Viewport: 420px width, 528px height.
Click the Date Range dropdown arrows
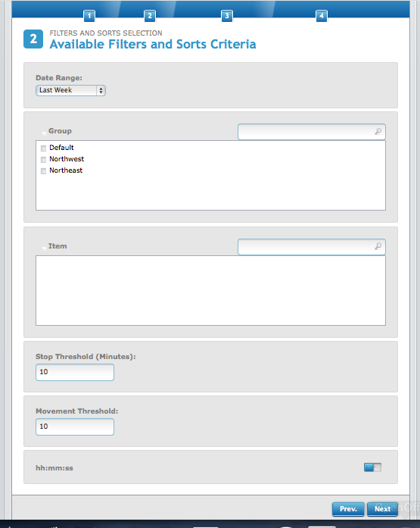point(101,91)
